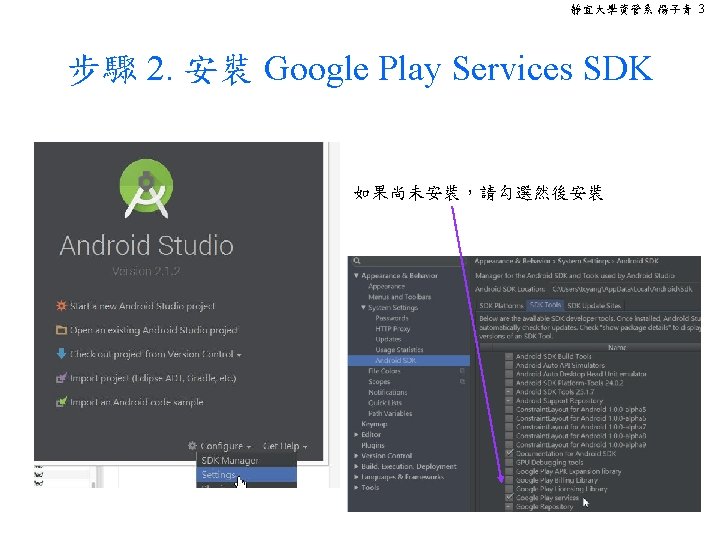
Task: Switch to the SDK Platforms tab
Action: (501, 305)
